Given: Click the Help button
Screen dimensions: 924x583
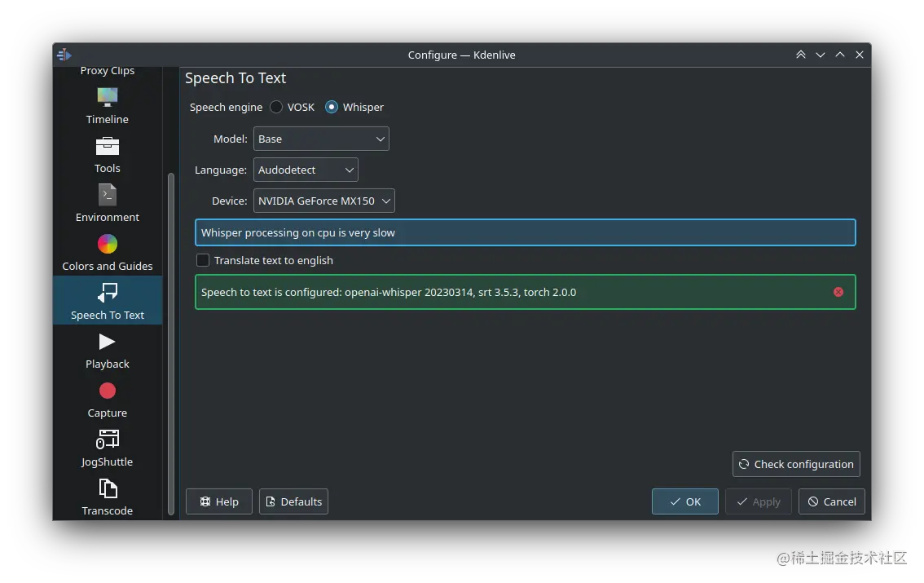Looking at the screenshot, I should [219, 501].
